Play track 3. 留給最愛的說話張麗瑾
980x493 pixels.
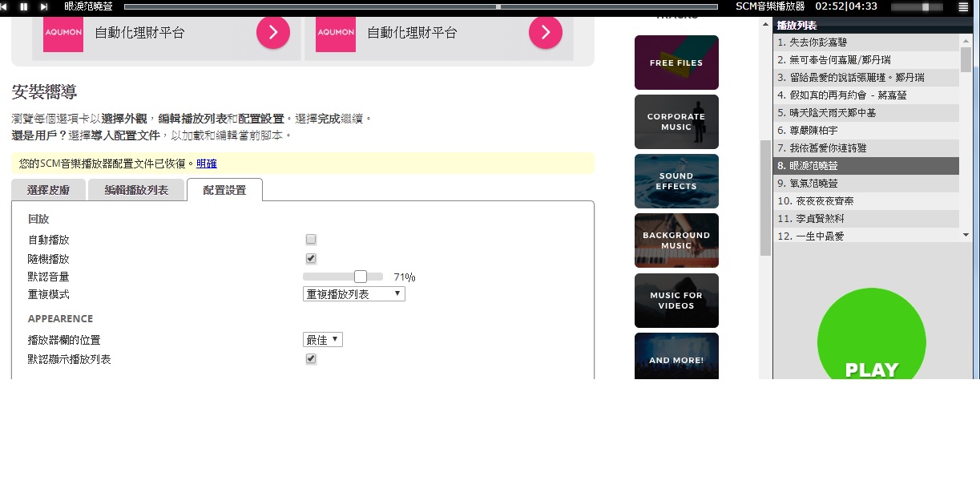(866, 78)
